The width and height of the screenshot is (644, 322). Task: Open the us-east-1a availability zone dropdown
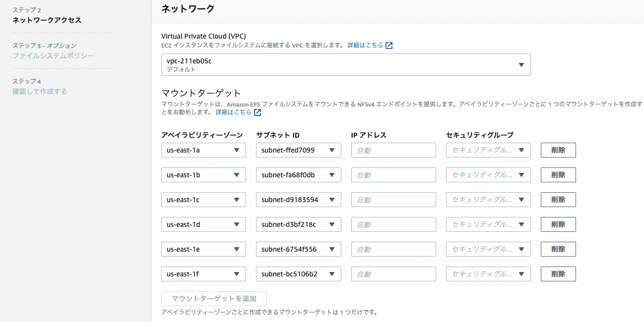click(203, 150)
